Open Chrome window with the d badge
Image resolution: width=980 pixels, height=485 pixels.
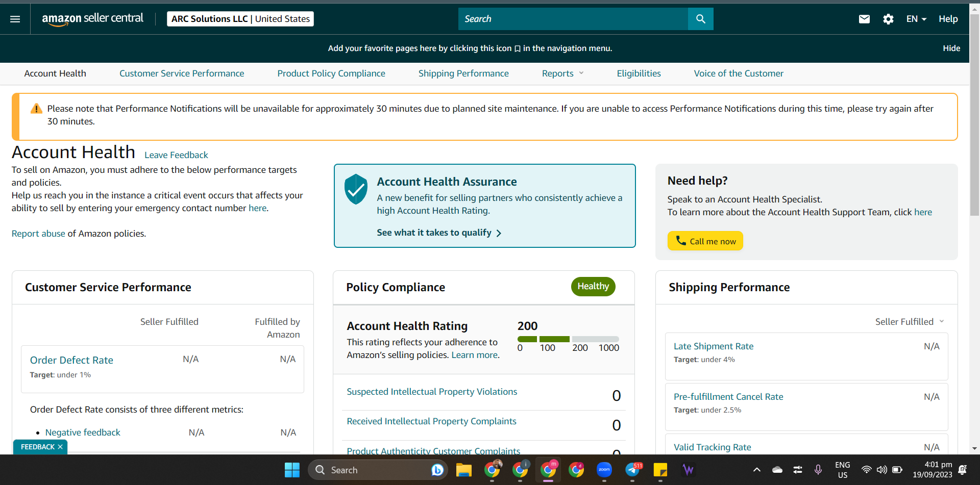pyautogui.click(x=576, y=470)
